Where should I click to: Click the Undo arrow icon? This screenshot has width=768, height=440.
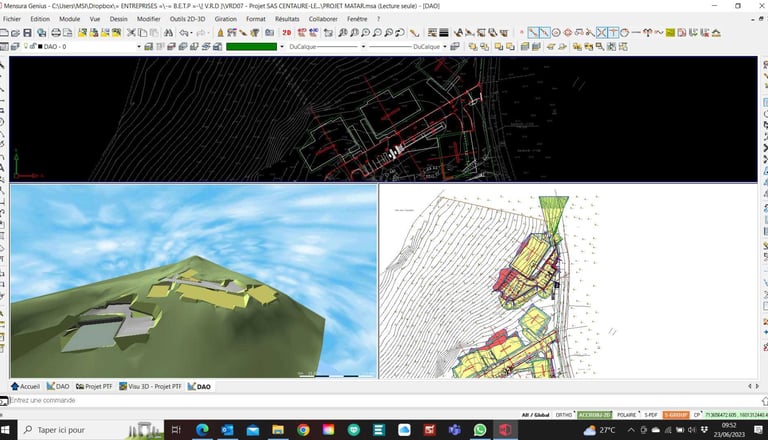(x=185, y=33)
